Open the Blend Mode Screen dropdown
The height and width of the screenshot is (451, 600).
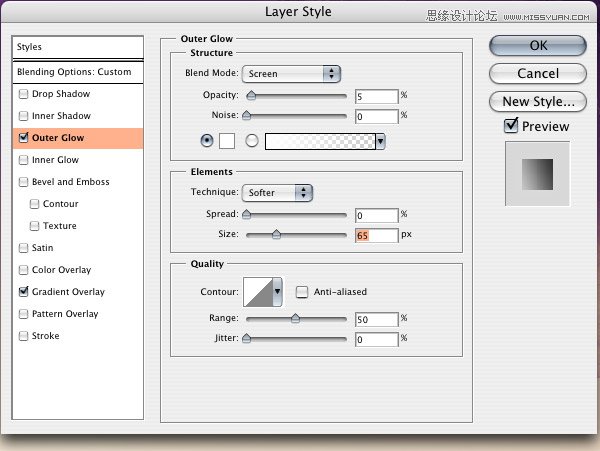291,74
